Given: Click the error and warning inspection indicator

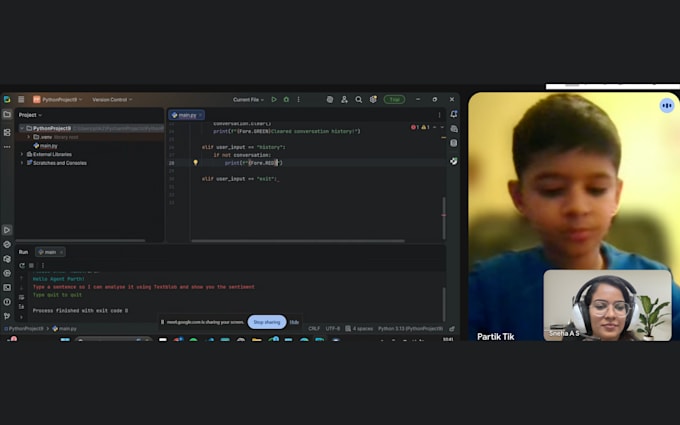Looking at the screenshot, I should point(421,127).
